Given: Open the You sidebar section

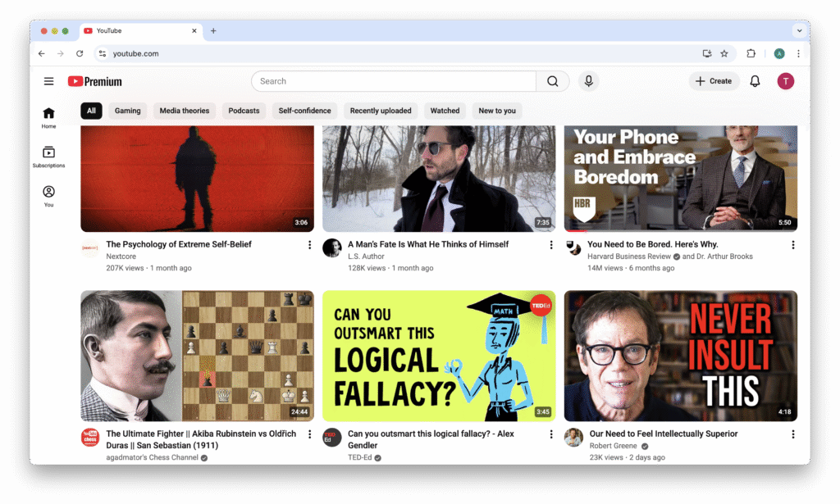Looking at the screenshot, I should [x=48, y=195].
